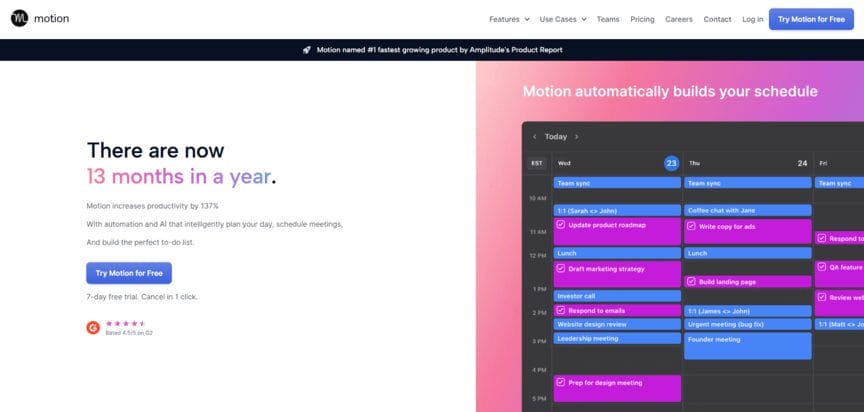Image resolution: width=864 pixels, height=412 pixels.
Task: Open the Founder meeting calendar event
Action: (x=746, y=345)
